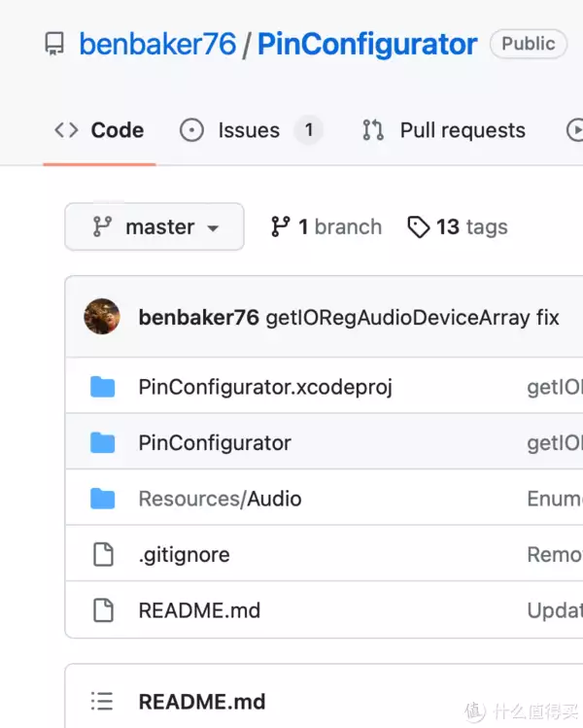Click the PinConfigurator row folder icon
Image resolution: width=583 pixels, height=728 pixels.
pos(103,442)
